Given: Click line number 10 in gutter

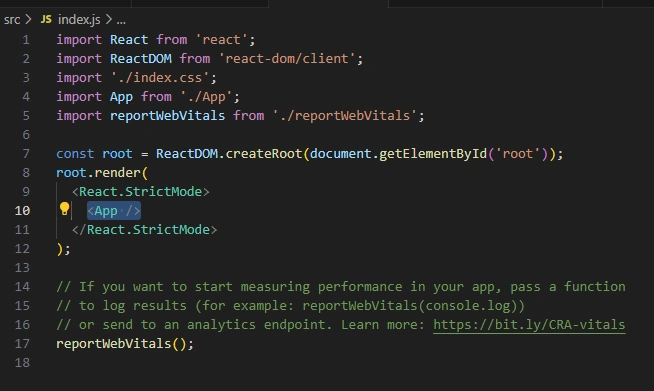Looking at the screenshot, I should (22, 211).
